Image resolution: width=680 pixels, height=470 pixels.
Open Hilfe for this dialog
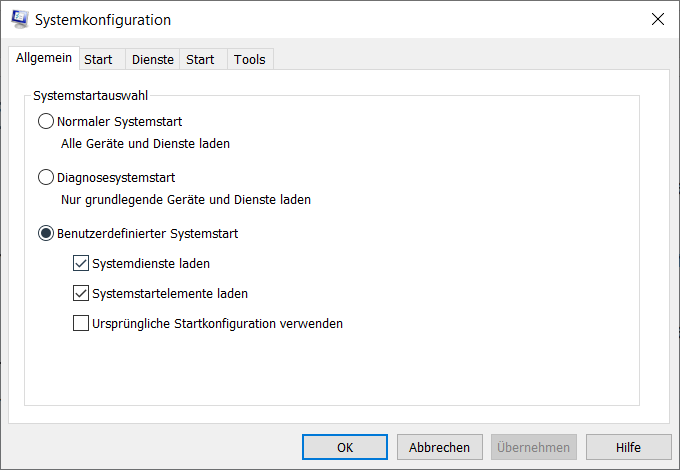pos(628,447)
